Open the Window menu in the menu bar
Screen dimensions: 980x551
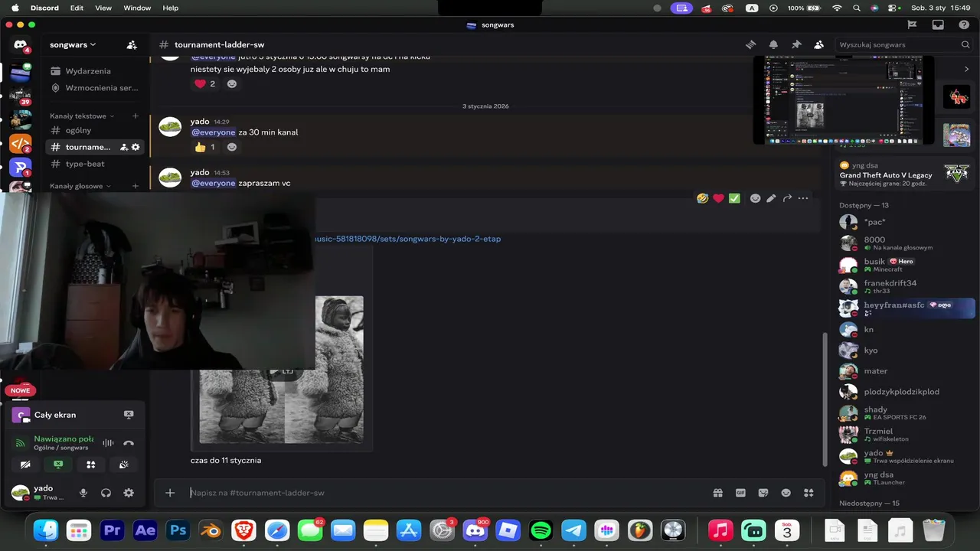tap(137, 8)
